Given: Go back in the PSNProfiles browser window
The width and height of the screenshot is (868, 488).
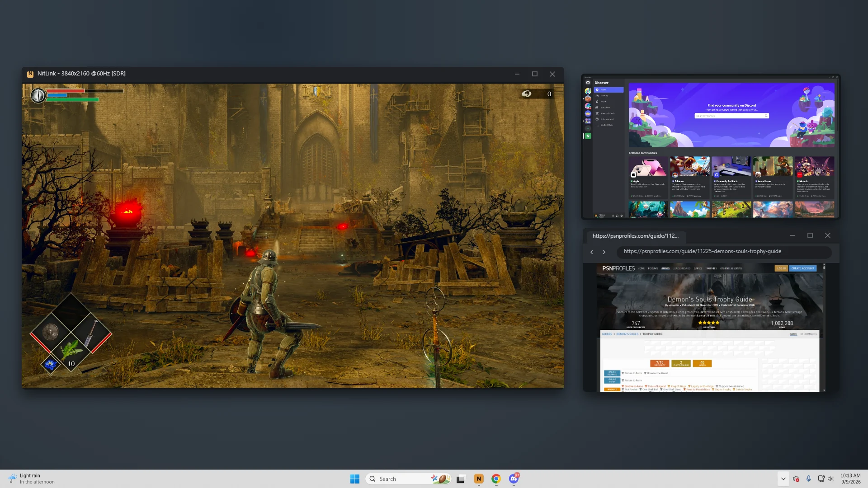Looking at the screenshot, I should coord(591,252).
